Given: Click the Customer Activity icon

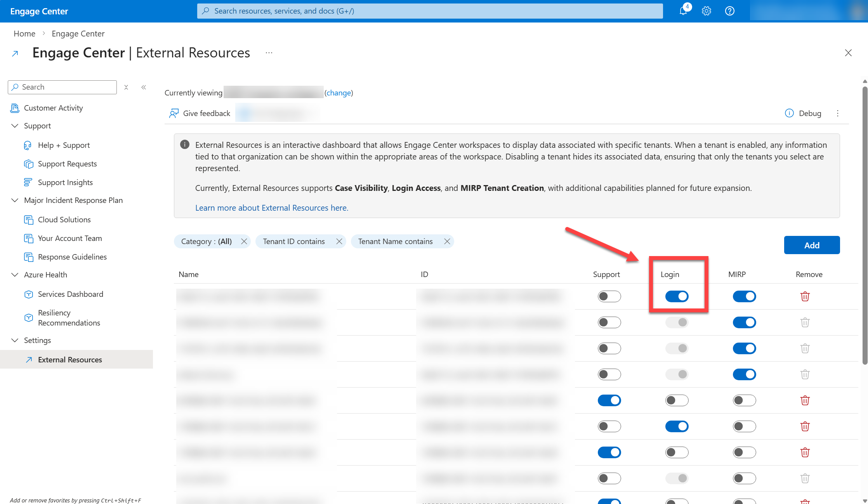Looking at the screenshot, I should (15, 108).
